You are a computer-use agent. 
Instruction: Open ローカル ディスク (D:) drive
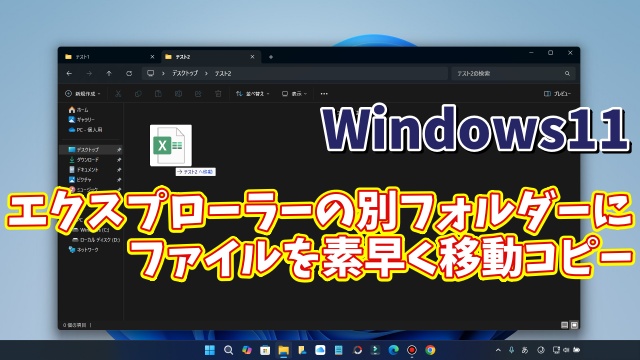click(x=96, y=240)
